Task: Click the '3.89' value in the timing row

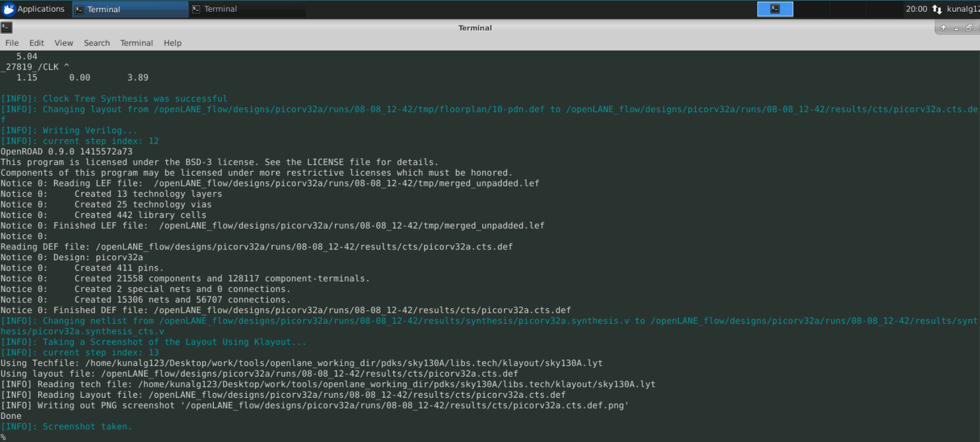Action: (x=138, y=77)
